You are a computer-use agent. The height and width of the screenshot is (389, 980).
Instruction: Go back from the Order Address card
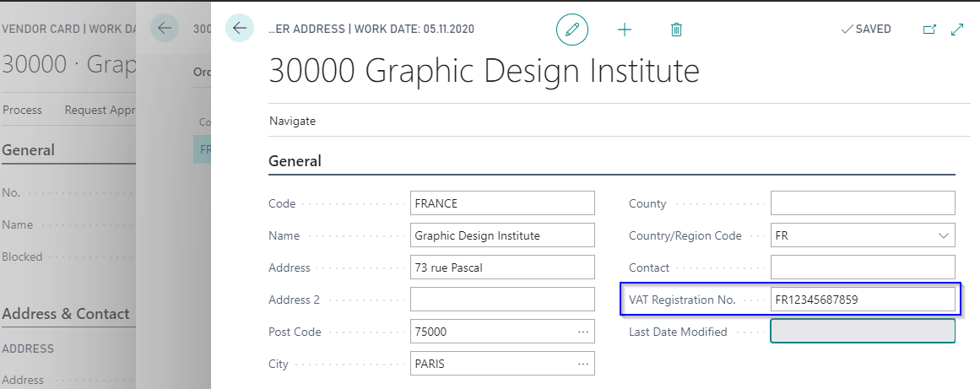click(x=240, y=28)
